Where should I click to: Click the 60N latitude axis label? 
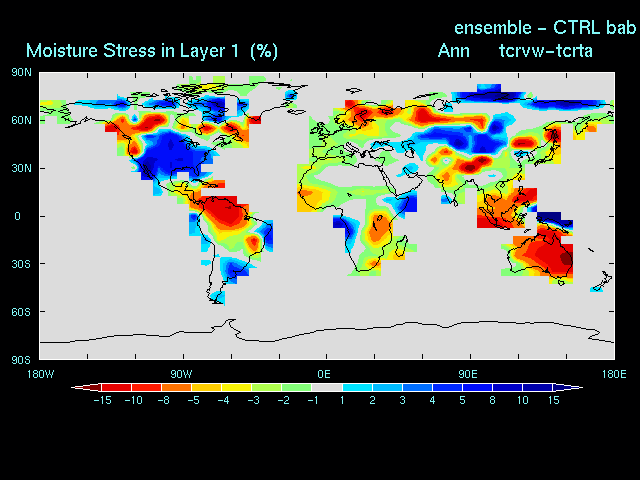coord(21,120)
